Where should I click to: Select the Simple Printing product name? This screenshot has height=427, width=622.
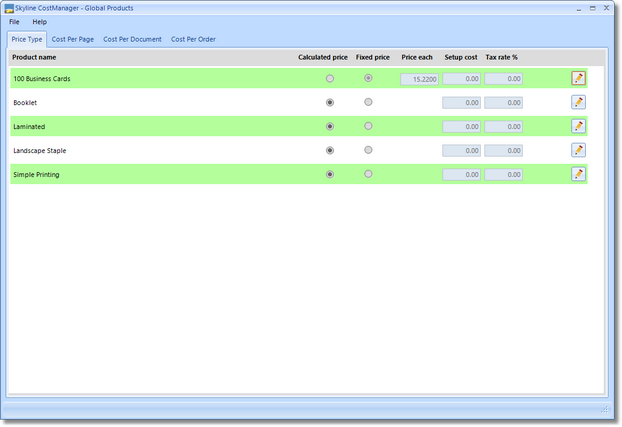(36, 174)
